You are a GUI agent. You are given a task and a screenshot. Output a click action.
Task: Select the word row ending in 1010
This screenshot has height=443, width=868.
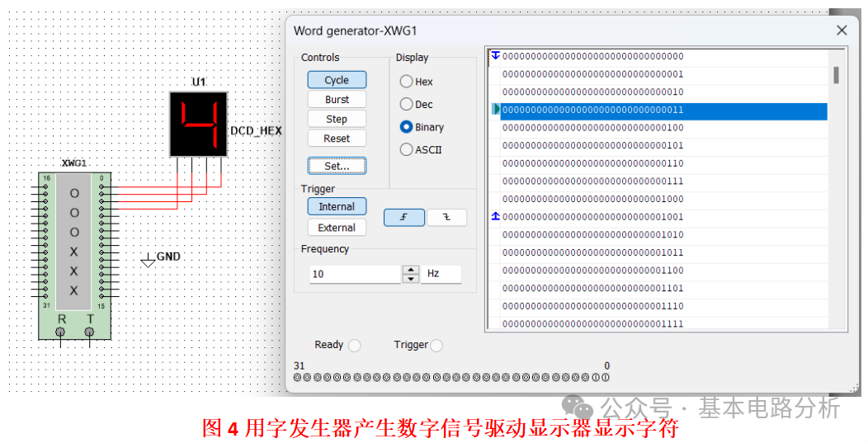pyautogui.click(x=663, y=235)
